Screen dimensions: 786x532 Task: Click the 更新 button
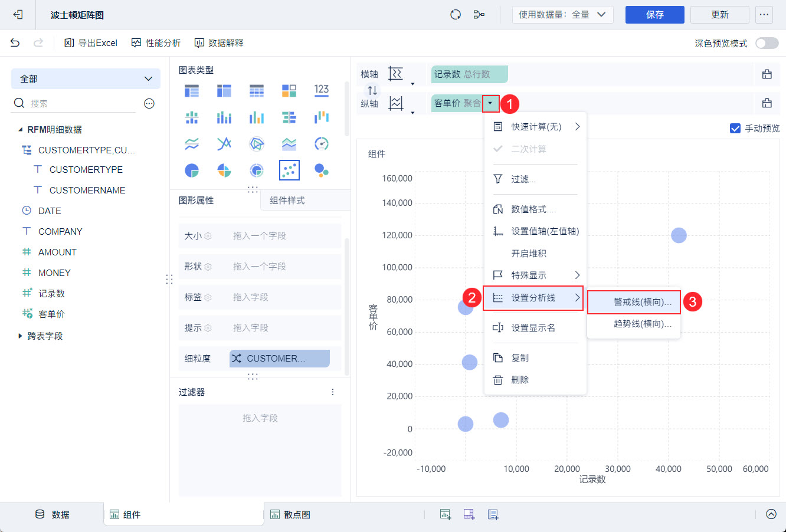[x=720, y=15]
